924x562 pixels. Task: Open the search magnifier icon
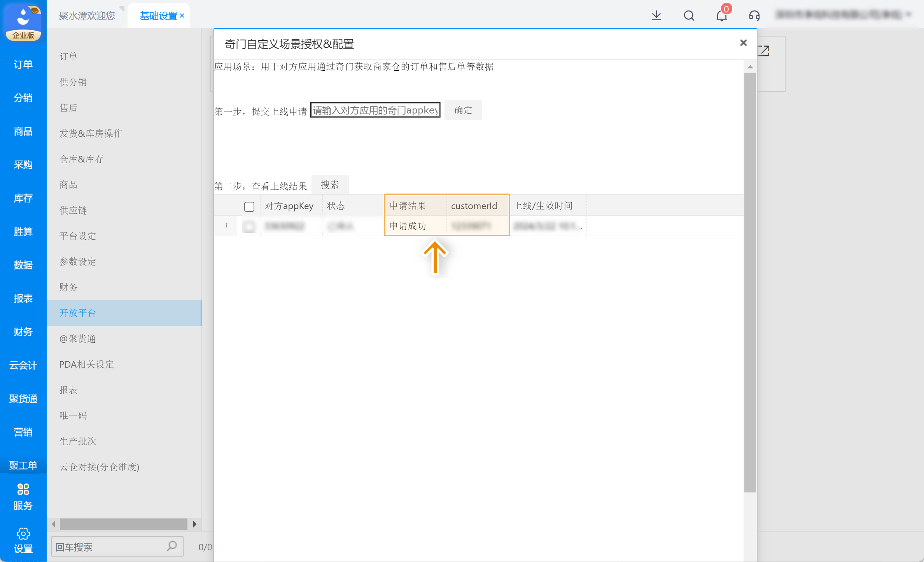coord(689,16)
